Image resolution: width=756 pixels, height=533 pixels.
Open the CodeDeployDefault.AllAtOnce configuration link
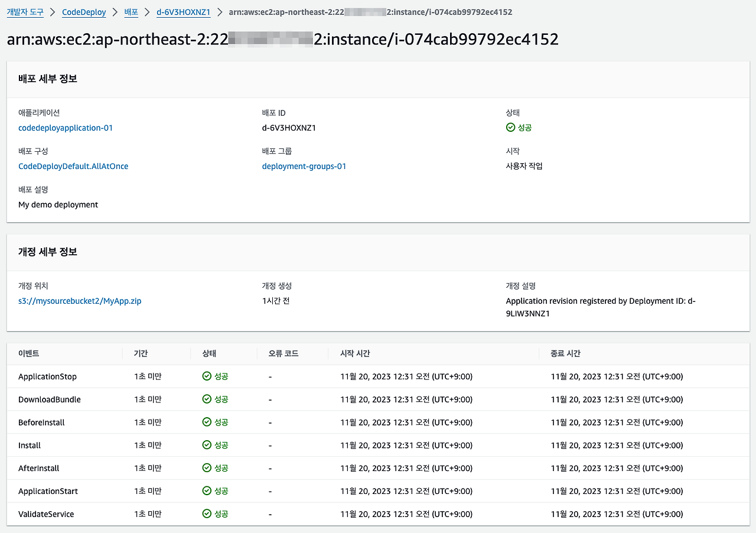73,166
